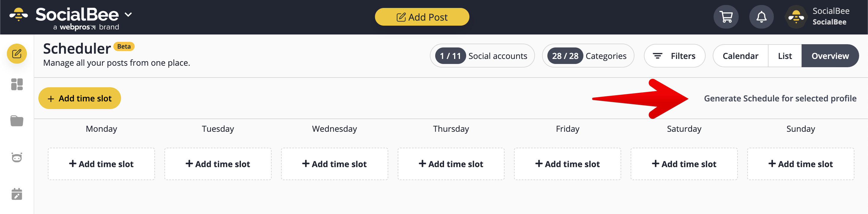The image size is (868, 214).
Task: Open the dashboard grid sidebar icon
Action: coord(17,85)
